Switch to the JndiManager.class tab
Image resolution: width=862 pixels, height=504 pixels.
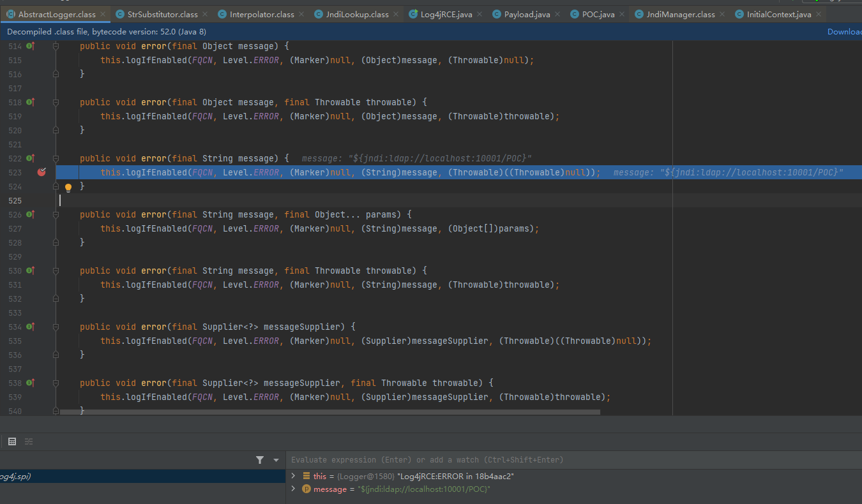pyautogui.click(x=680, y=14)
